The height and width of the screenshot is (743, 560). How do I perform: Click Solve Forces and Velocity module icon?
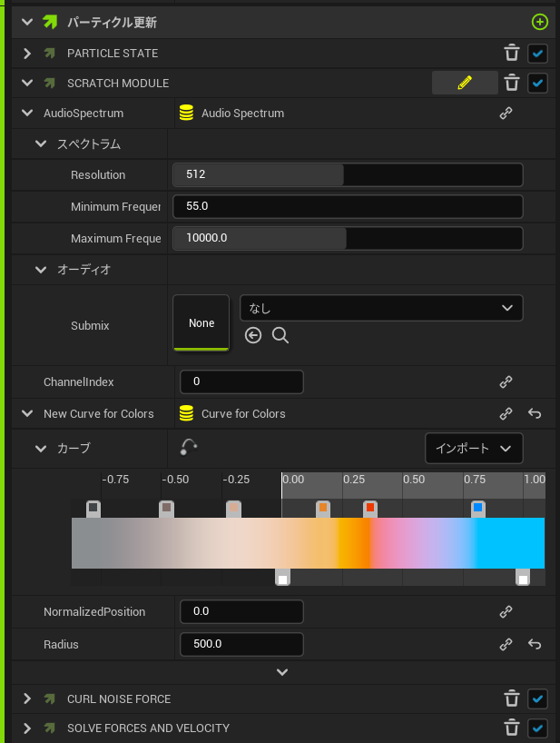coord(50,728)
